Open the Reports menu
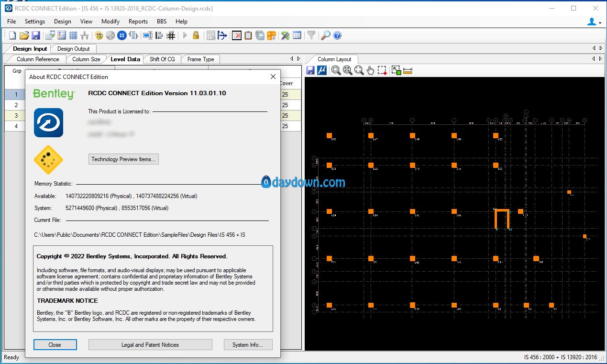Image resolution: width=607 pixels, height=364 pixels. click(x=138, y=22)
